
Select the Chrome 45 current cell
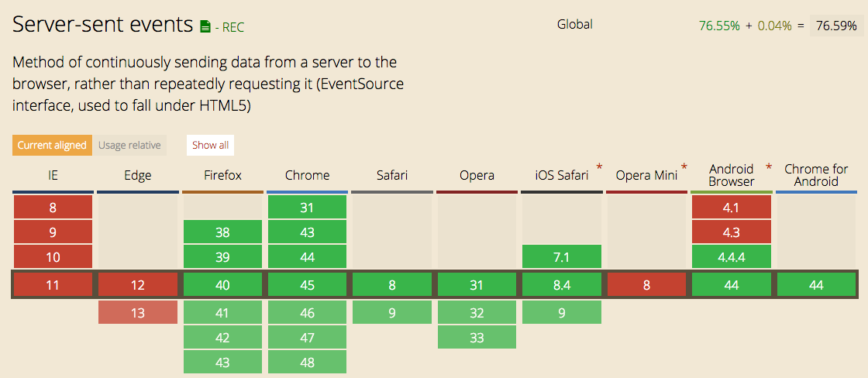pyautogui.click(x=307, y=285)
